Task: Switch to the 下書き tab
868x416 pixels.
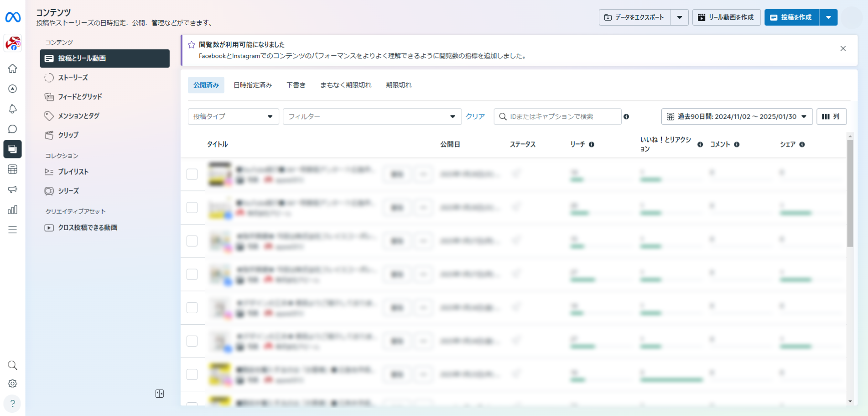Action: click(x=296, y=85)
